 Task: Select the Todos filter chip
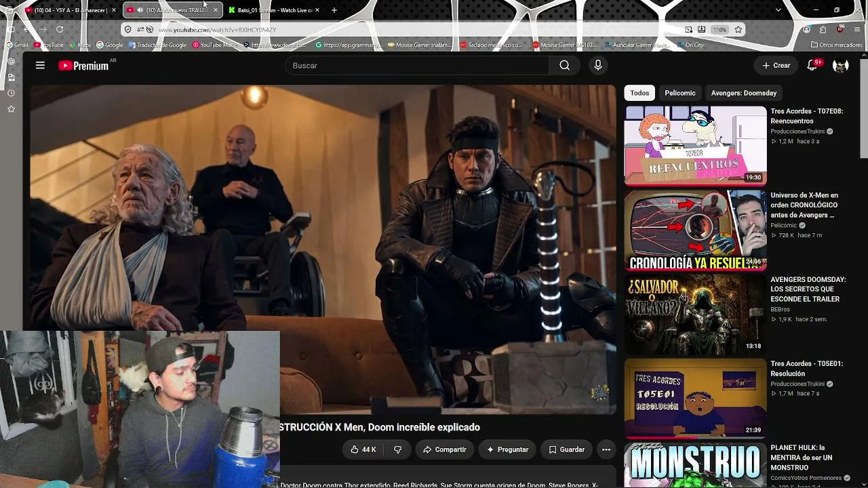click(x=639, y=93)
